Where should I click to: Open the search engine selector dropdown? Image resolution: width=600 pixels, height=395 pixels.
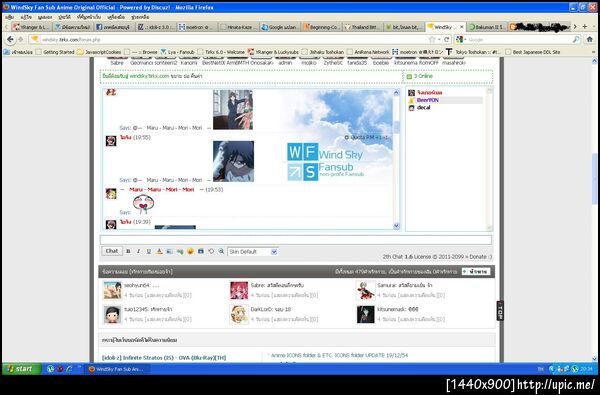pos(460,39)
